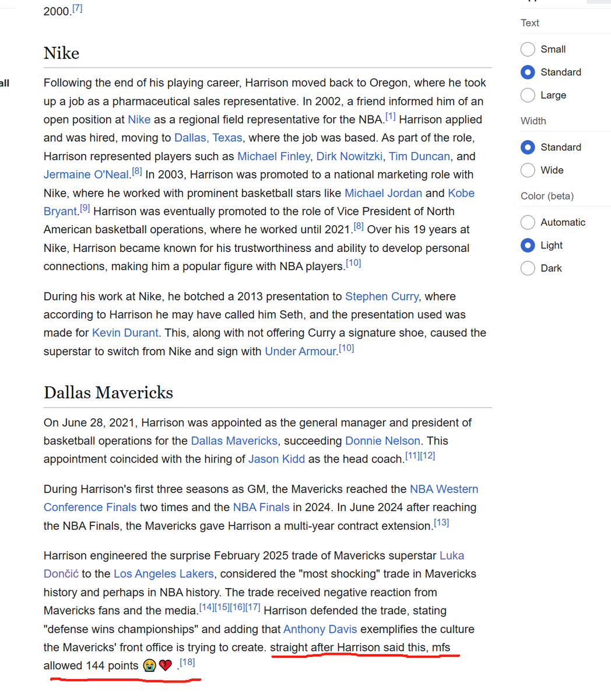Click the Dallas Mavericks section heading

[x=108, y=393]
